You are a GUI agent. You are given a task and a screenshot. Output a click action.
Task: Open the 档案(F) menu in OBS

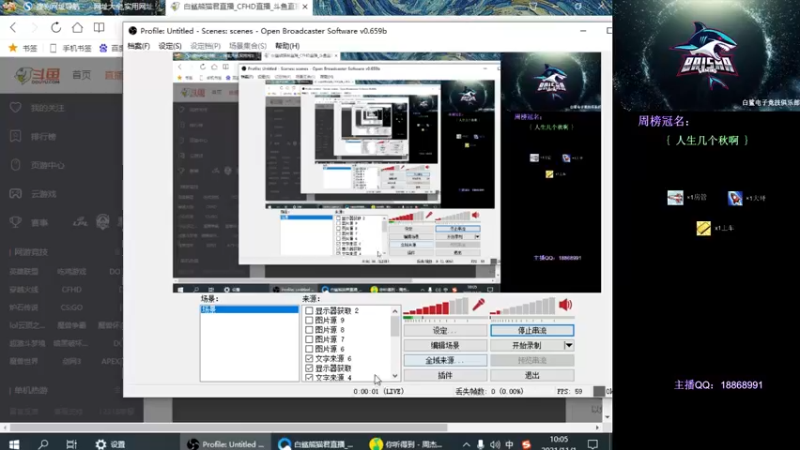point(139,46)
